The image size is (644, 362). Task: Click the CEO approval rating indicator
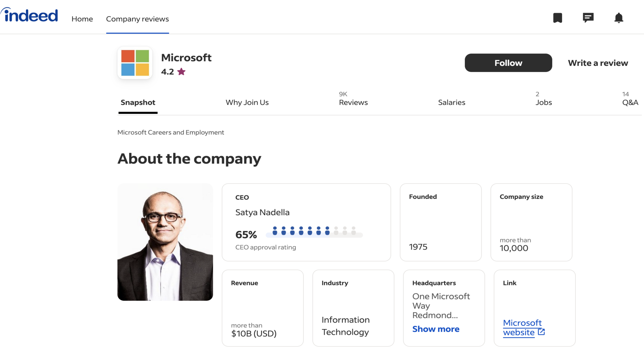click(x=314, y=231)
